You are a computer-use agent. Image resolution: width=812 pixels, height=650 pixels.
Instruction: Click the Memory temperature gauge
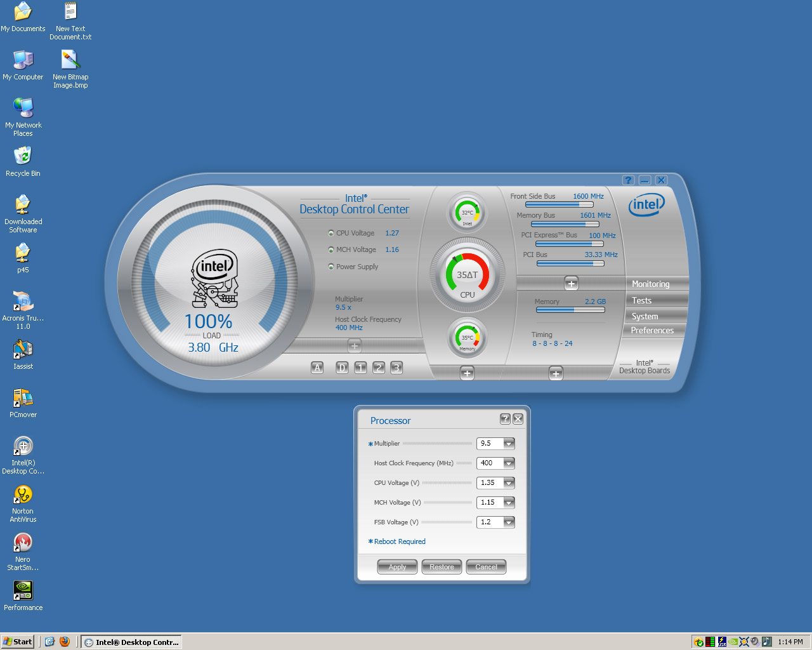[468, 338]
